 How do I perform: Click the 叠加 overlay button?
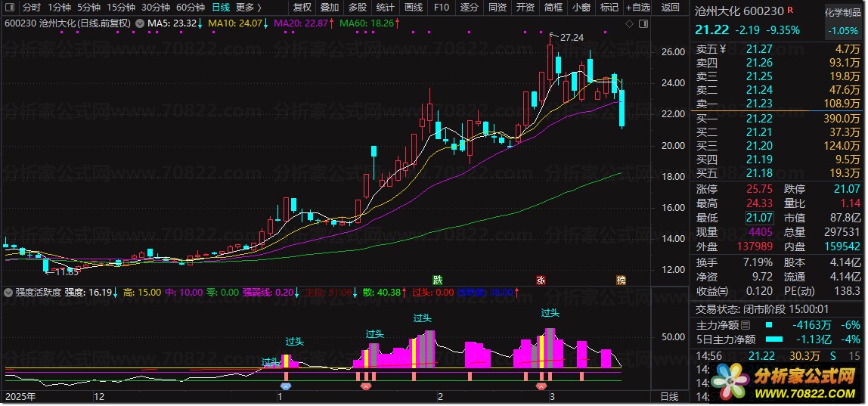[x=330, y=8]
